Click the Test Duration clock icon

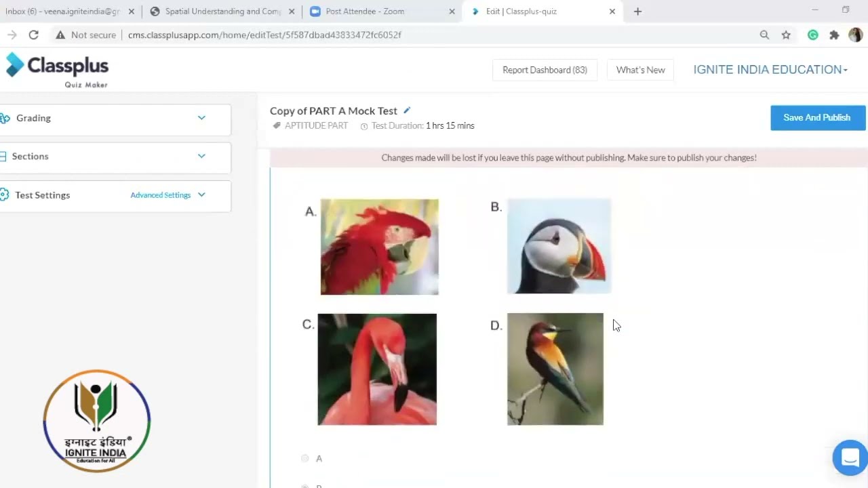pos(364,126)
